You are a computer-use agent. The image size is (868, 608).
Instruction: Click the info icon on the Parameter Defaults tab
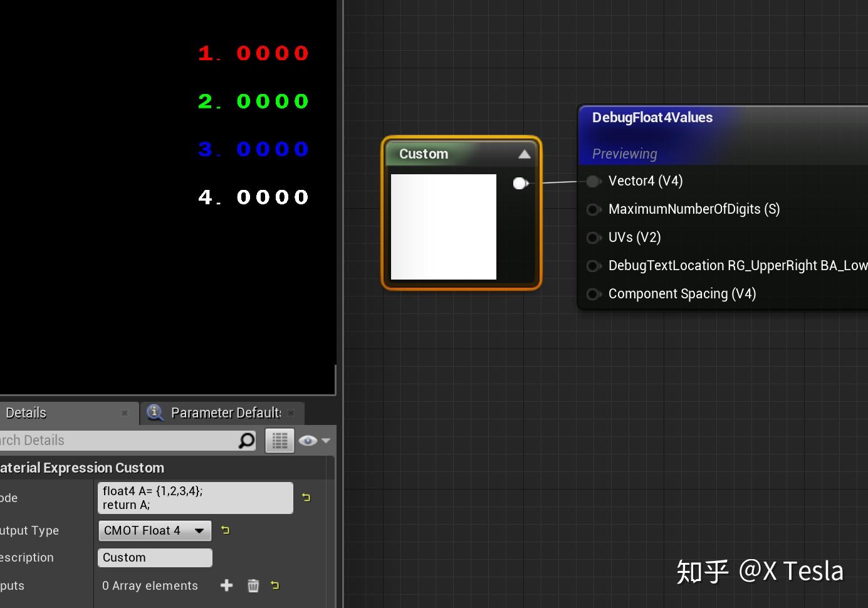point(154,412)
